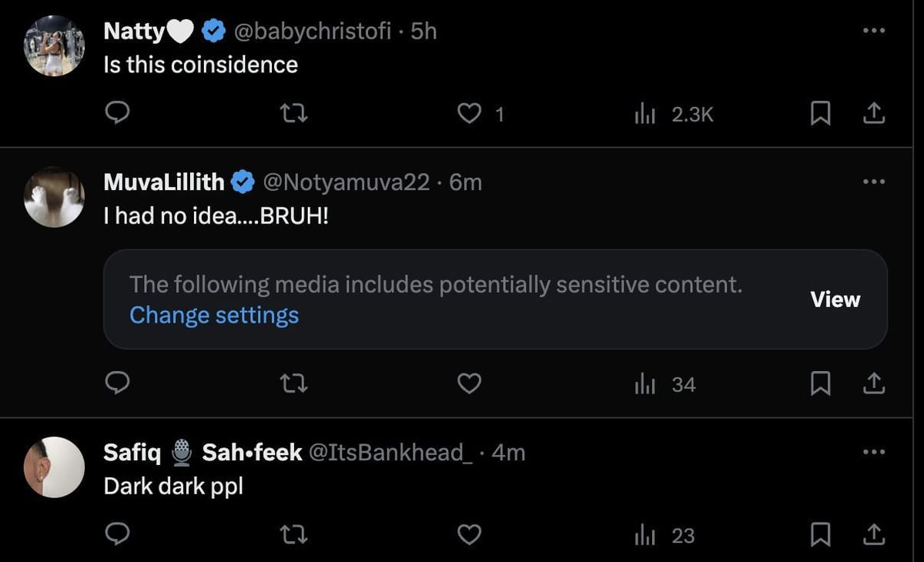Viewport: 924px width, 562px height.
Task: Open more options for Natty's tweet
Action: [874, 31]
